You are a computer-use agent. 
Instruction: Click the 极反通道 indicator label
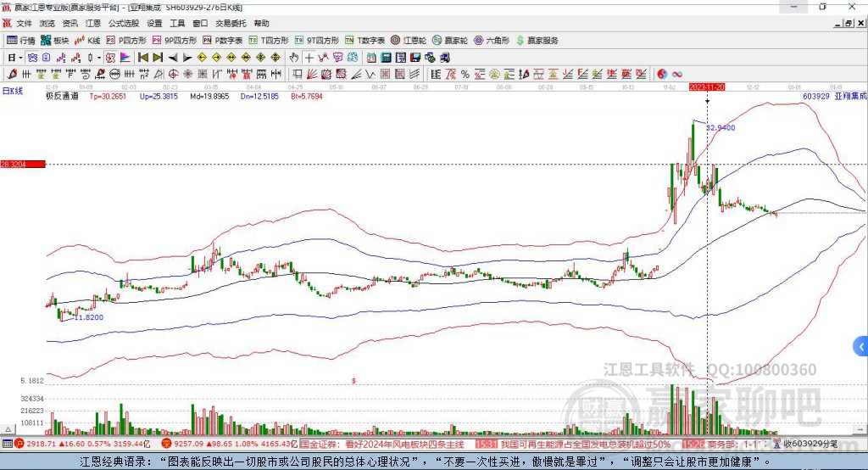pyautogui.click(x=62, y=97)
